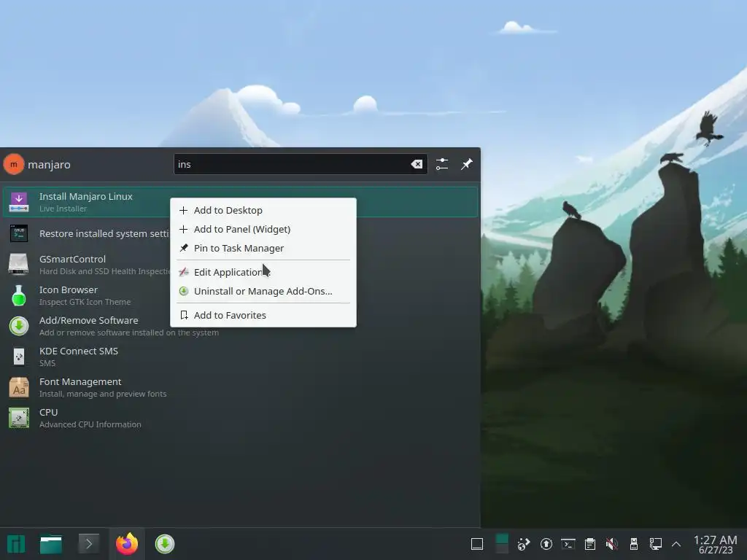
Task: Click the Add/Remove Software green arrow icon
Action: pyautogui.click(x=19, y=326)
